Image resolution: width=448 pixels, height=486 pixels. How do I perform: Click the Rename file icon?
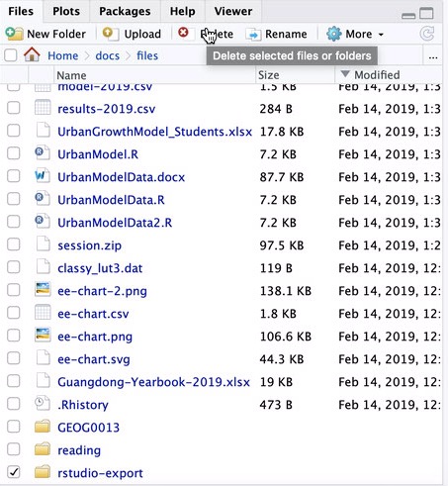(253, 35)
